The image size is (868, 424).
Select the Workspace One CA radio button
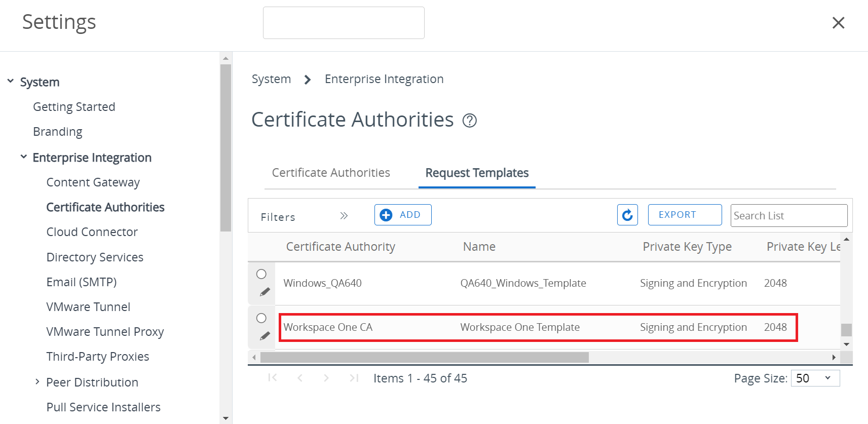pyautogui.click(x=261, y=318)
